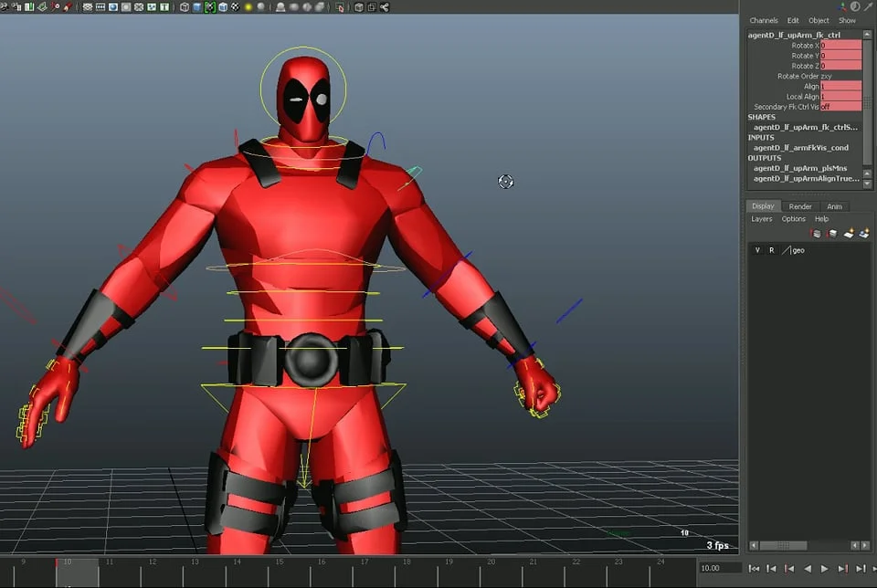Click the image plane icon in panel toolbar
This screenshot has height=588, width=877.
pos(42,7)
